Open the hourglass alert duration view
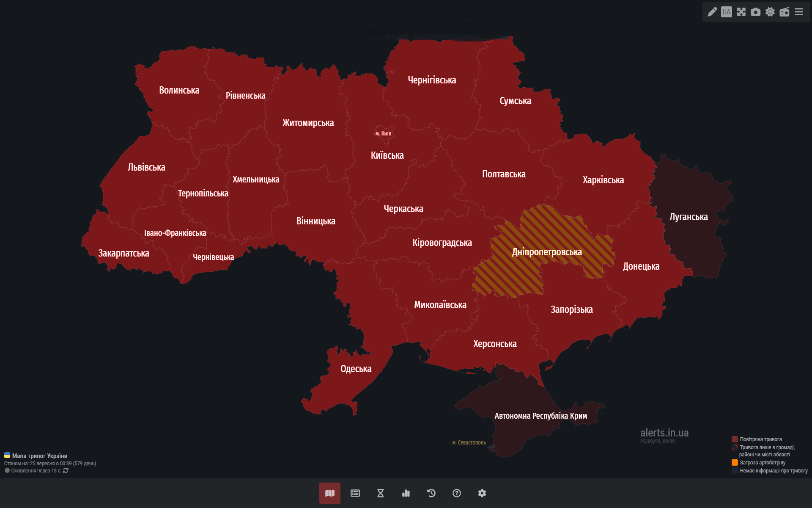 [x=381, y=493]
